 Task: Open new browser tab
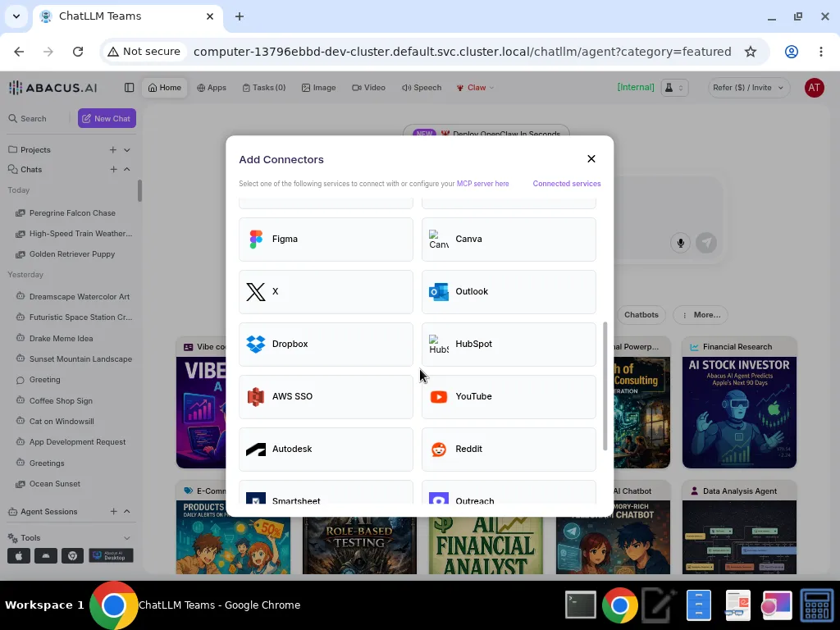(240, 16)
